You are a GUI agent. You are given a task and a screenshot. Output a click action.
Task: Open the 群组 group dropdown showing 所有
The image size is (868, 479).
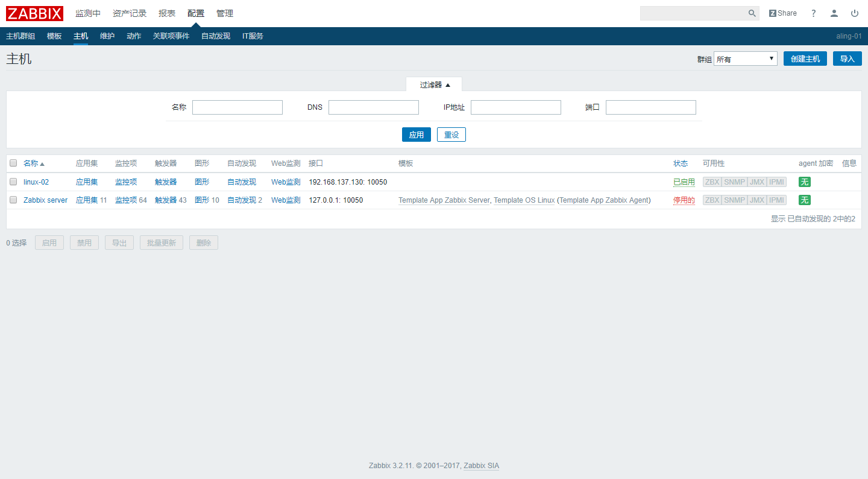746,59
